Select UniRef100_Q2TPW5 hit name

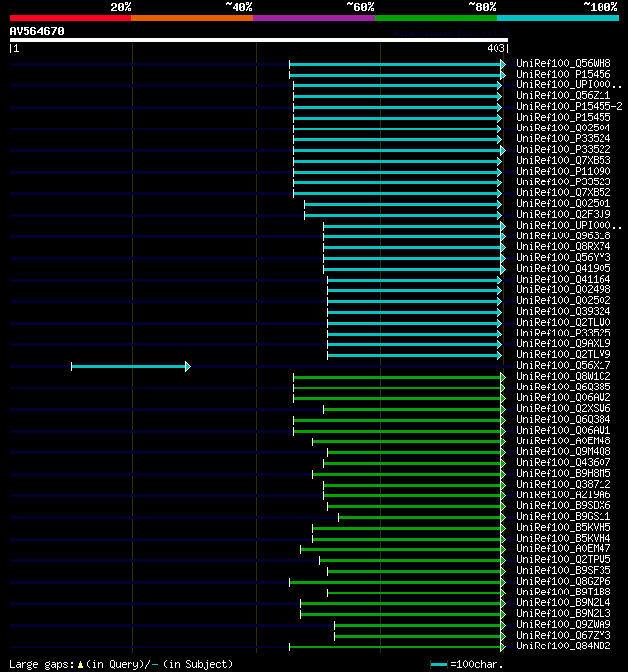563,559
